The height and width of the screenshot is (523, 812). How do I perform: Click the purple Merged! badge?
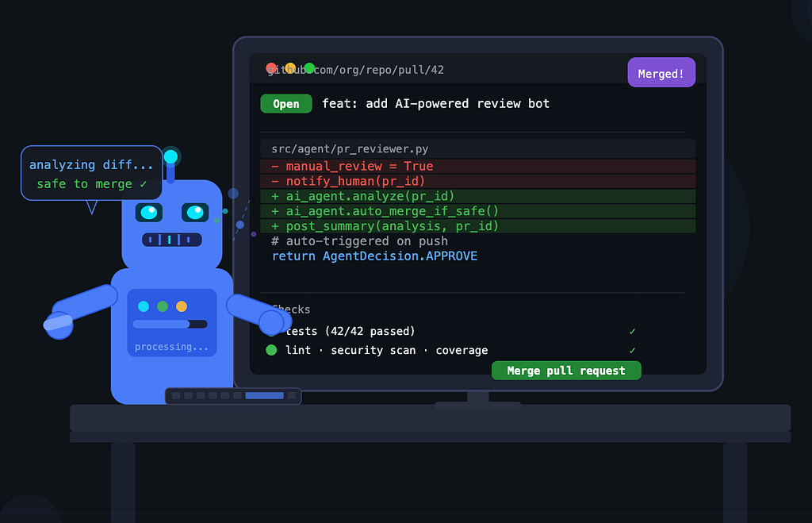pyautogui.click(x=661, y=72)
